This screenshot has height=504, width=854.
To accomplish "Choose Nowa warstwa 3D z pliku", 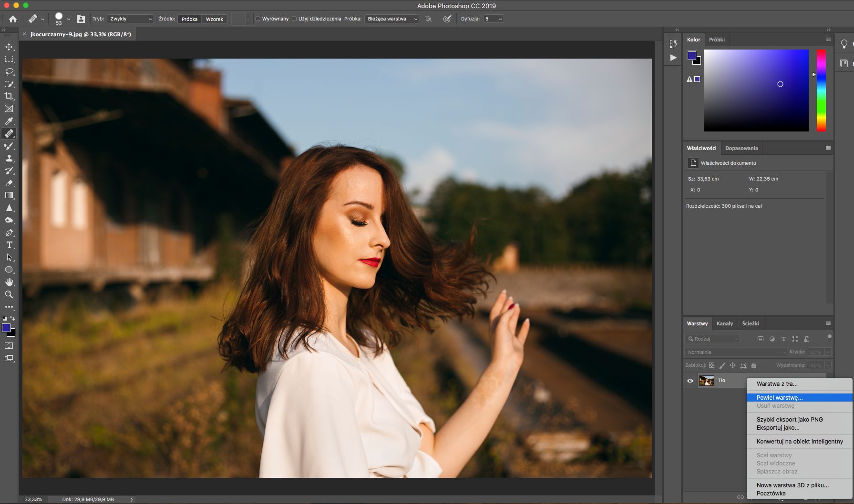I will coord(800,485).
